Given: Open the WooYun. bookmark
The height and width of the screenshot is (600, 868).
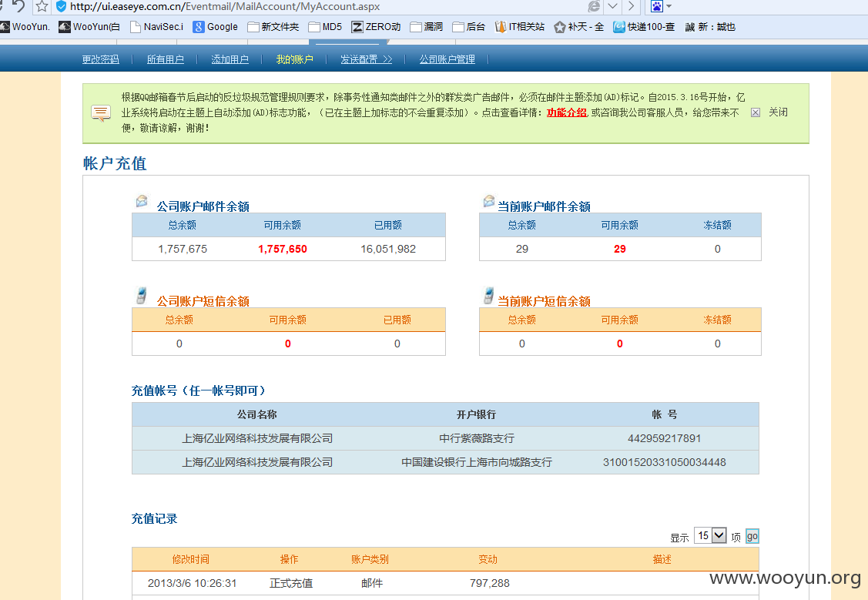Looking at the screenshot, I should click(x=25, y=26).
